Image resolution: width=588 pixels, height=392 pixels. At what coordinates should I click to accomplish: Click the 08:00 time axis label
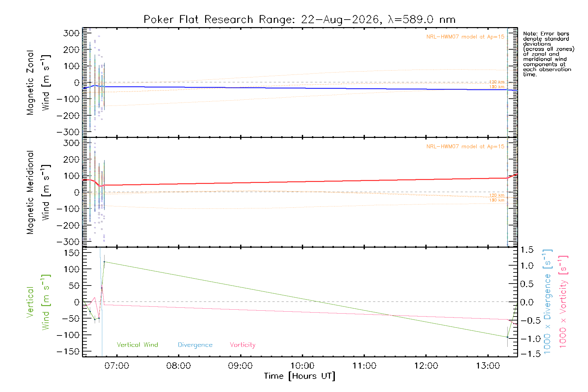click(178, 366)
